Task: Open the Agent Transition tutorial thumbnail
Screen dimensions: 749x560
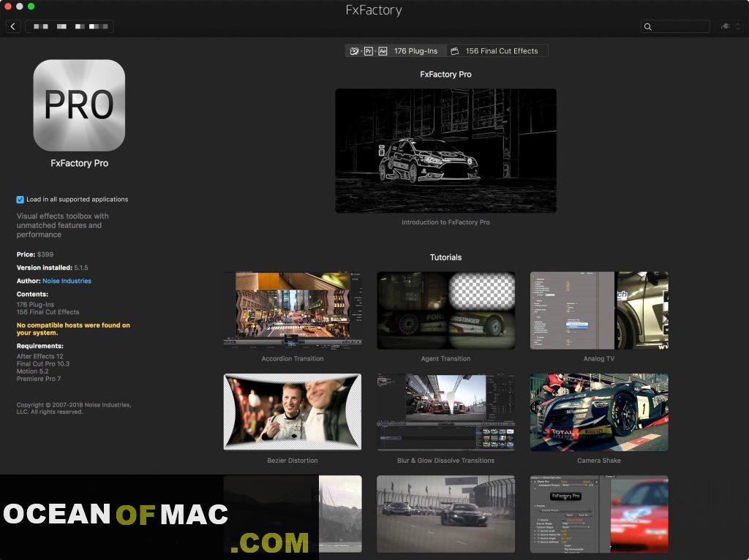Action: (x=445, y=311)
